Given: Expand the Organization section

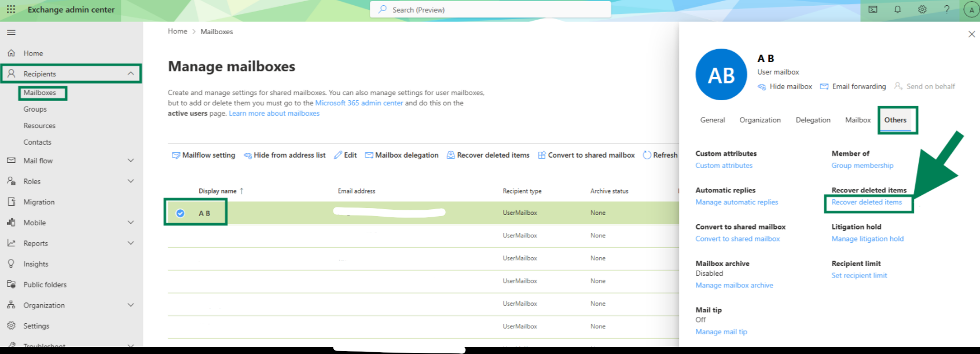Looking at the screenshot, I should click(131, 305).
